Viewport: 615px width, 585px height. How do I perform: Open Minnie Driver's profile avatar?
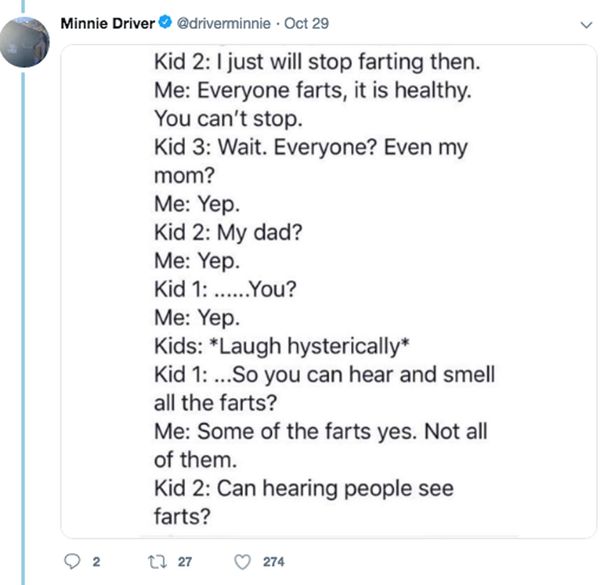(x=24, y=42)
